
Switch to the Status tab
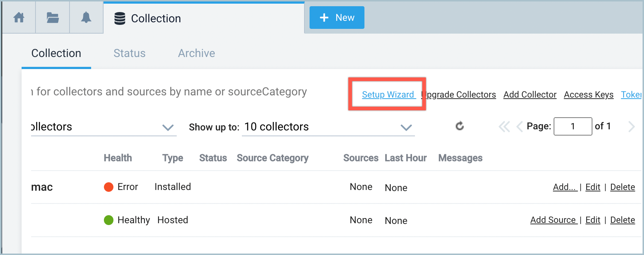(130, 53)
